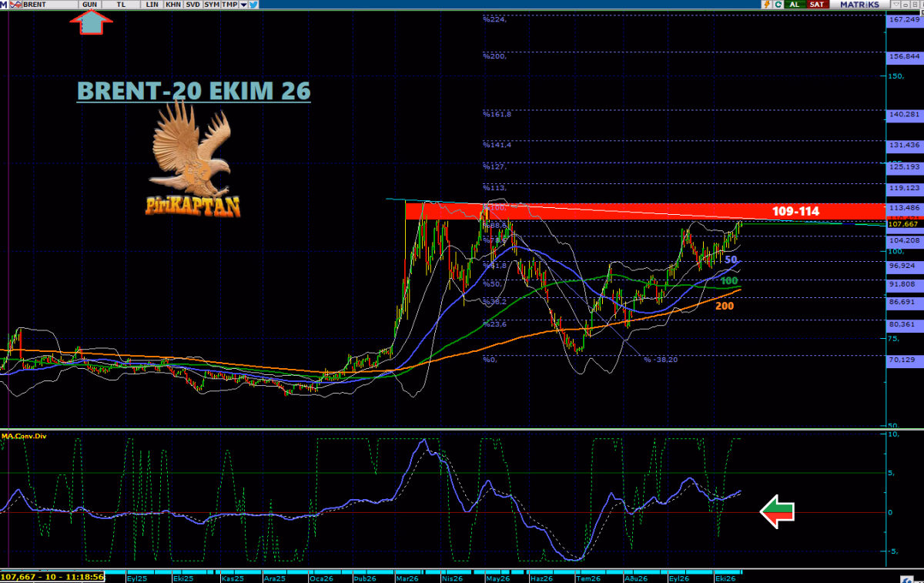
Task: Click the blue 50 moving average label
Action: click(x=731, y=260)
